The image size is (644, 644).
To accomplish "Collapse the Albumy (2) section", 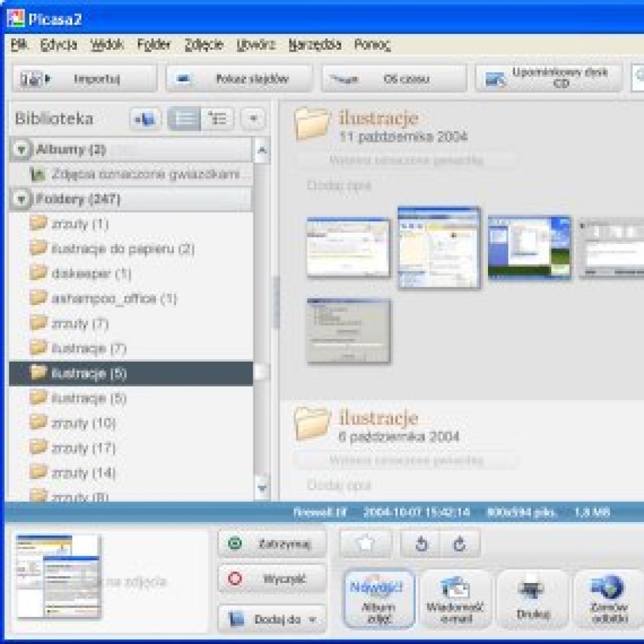I will pyautogui.click(x=21, y=150).
